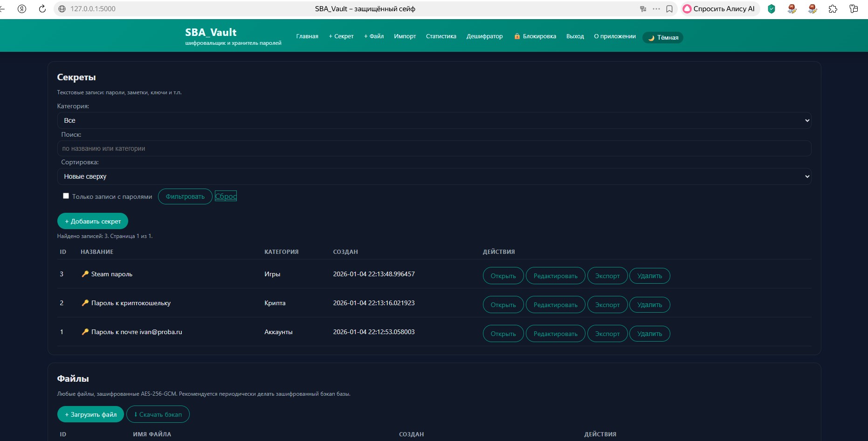Toggle the bookmark star for this page
Screen dimensions: 868x441
(x=670, y=8)
